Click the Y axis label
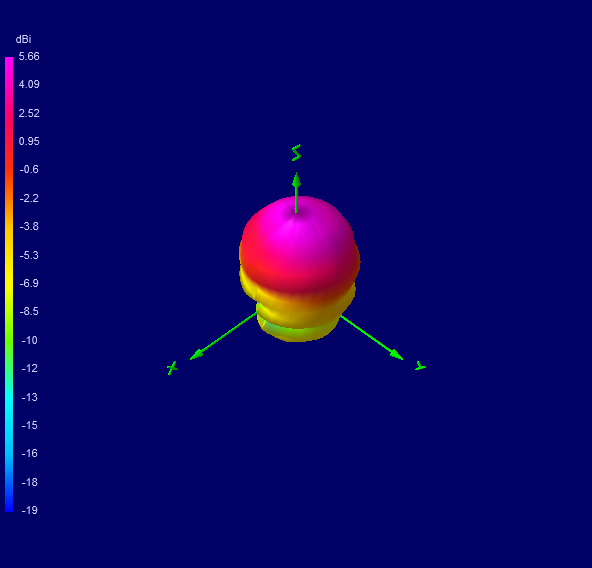The height and width of the screenshot is (568, 592). (420, 366)
